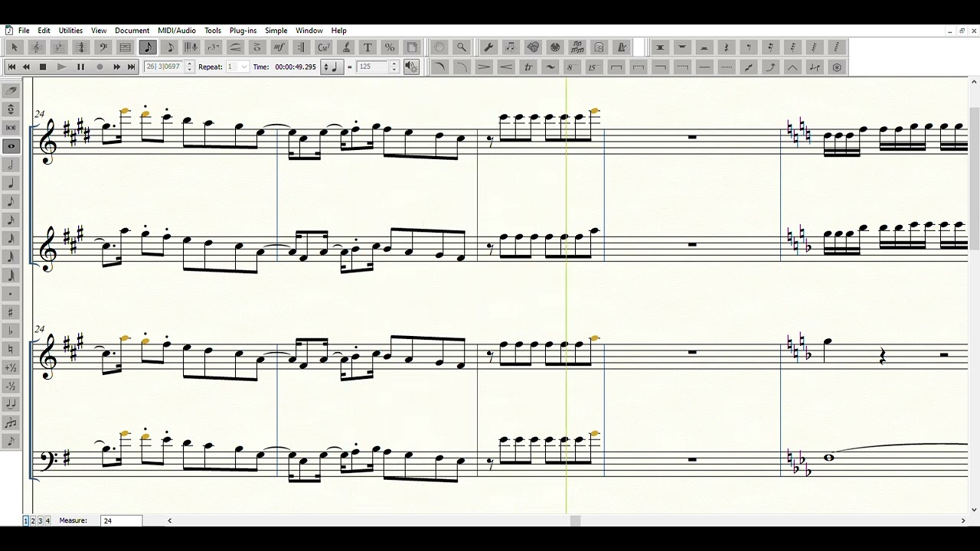The height and width of the screenshot is (551, 980).
Task: Toggle the grace note option
Action: 11,441
